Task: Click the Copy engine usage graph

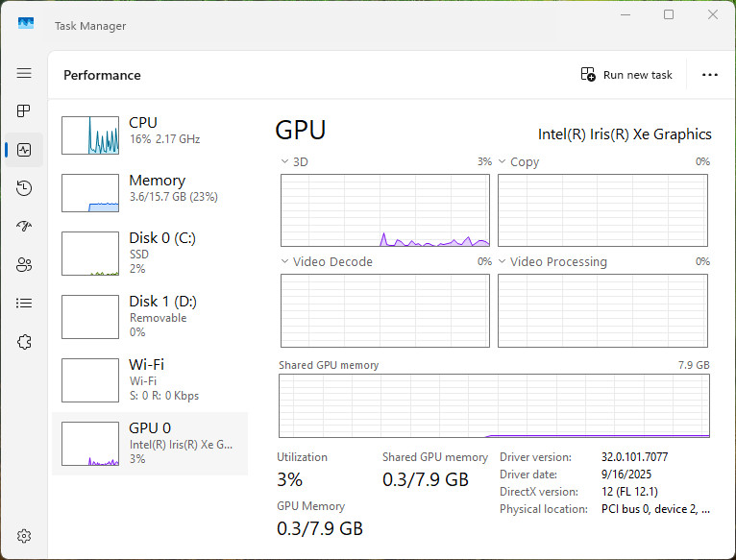Action: pyautogui.click(x=602, y=210)
